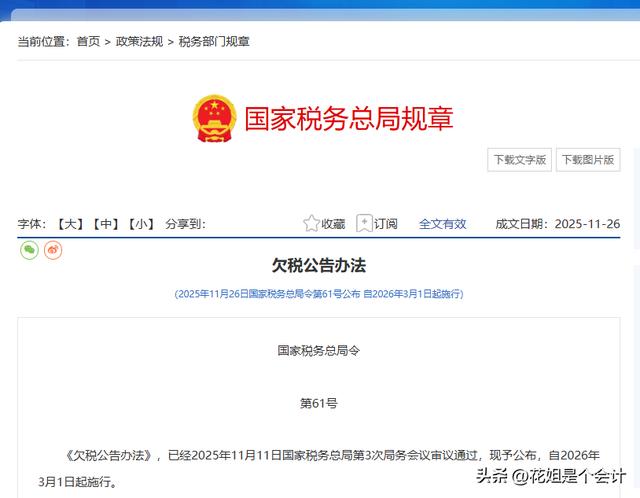Click the 订阅 subscribe icon
This screenshot has height=498, width=640.
[365, 224]
